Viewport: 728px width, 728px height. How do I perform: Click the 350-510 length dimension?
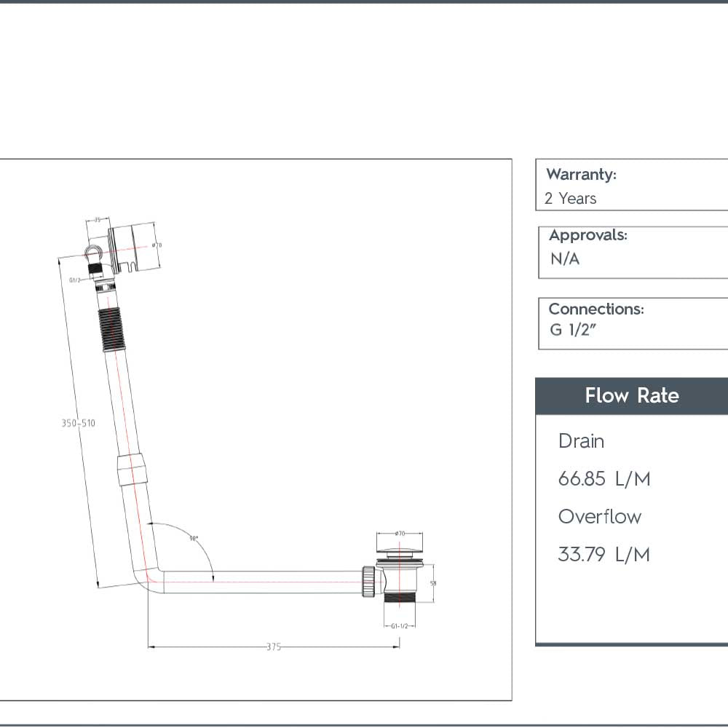click(78, 423)
